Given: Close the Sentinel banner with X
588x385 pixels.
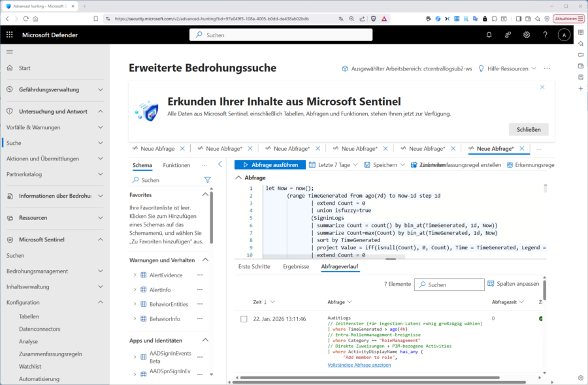Looking at the screenshot, I should (542, 87).
